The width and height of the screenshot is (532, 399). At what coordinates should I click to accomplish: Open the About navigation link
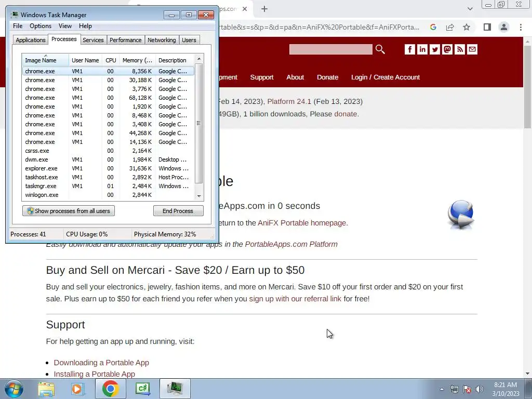click(x=295, y=77)
